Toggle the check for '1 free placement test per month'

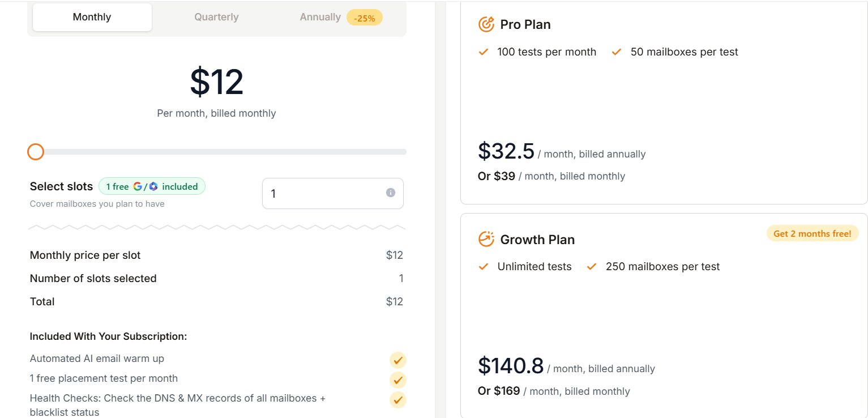point(397,380)
